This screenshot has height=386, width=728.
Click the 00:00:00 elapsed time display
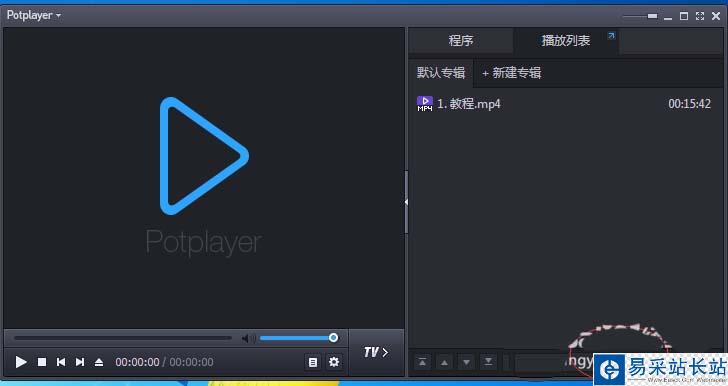tap(137, 362)
